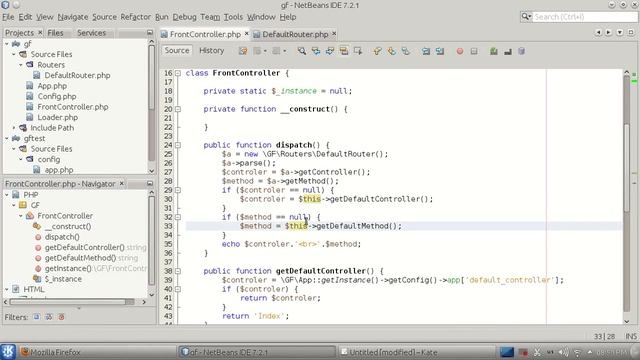
Task: Click the Wi-Fi network tray icon
Action: coord(577,352)
